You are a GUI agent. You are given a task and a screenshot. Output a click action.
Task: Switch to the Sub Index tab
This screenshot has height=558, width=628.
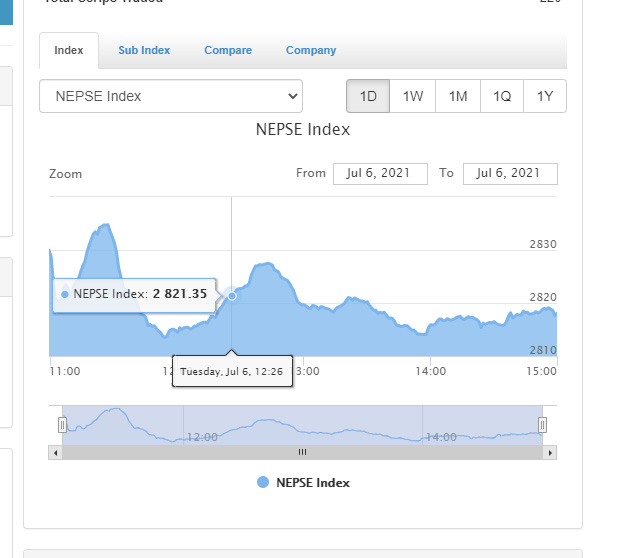coord(144,50)
